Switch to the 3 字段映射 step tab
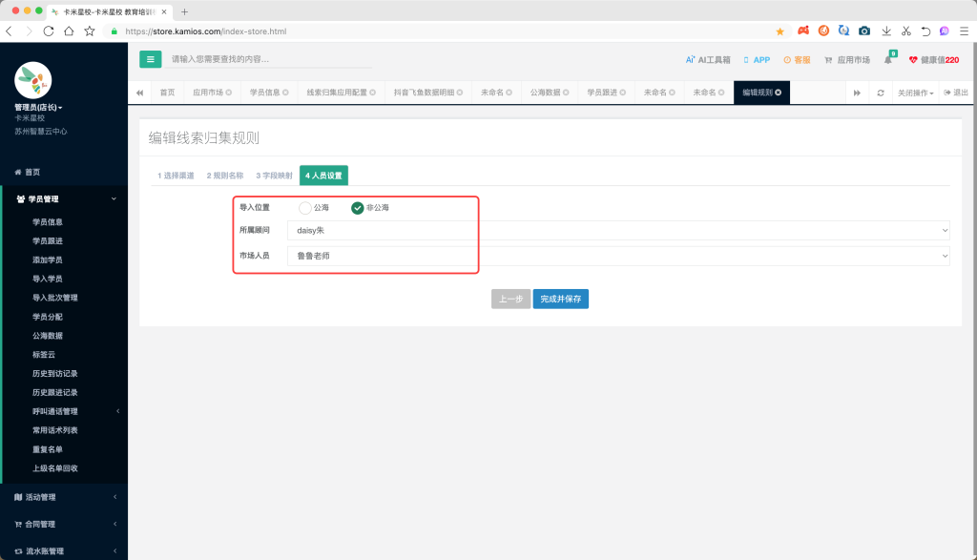The height and width of the screenshot is (560, 977). (x=273, y=176)
